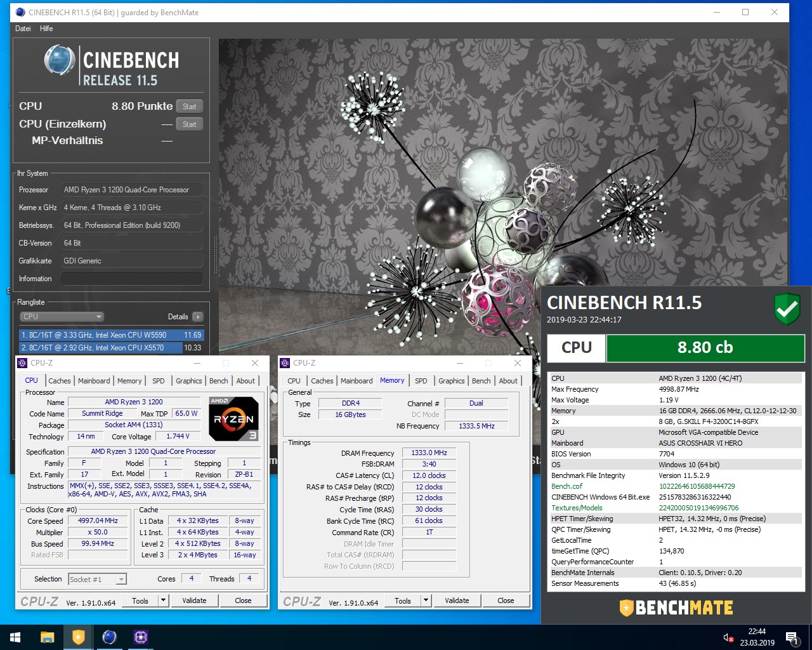
Task: Click the CAS# Latency 12.0 clocks value
Action: pos(429,475)
